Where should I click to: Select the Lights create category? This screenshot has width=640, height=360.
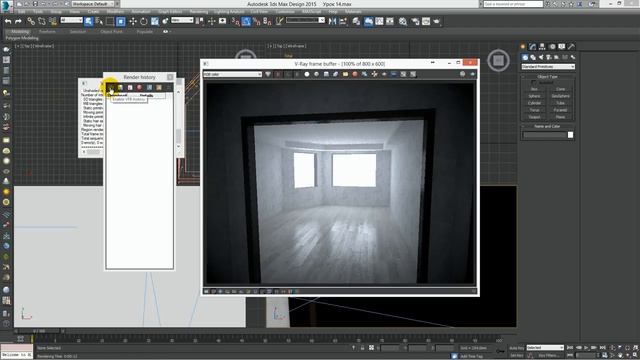click(x=541, y=57)
